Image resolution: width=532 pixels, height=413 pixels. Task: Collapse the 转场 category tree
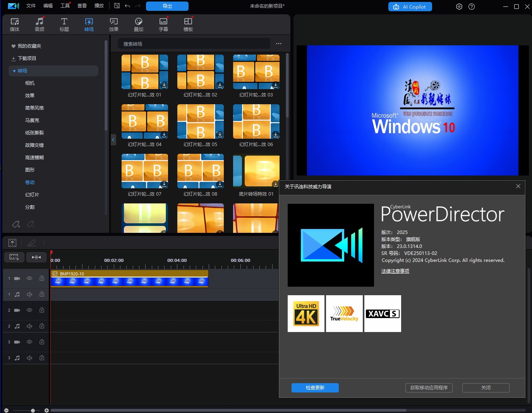[x=14, y=71]
